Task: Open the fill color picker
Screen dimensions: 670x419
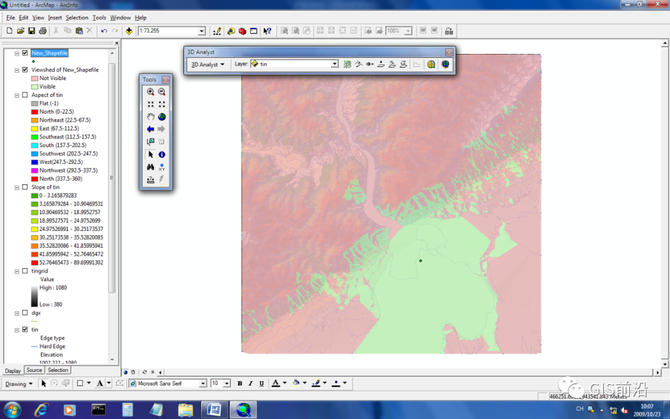Action: (305, 383)
